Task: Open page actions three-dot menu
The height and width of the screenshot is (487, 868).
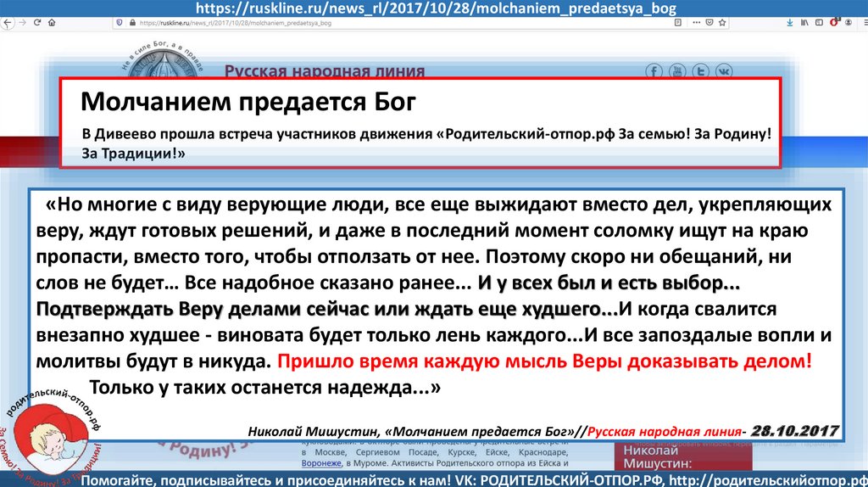Action: [697, 23]
